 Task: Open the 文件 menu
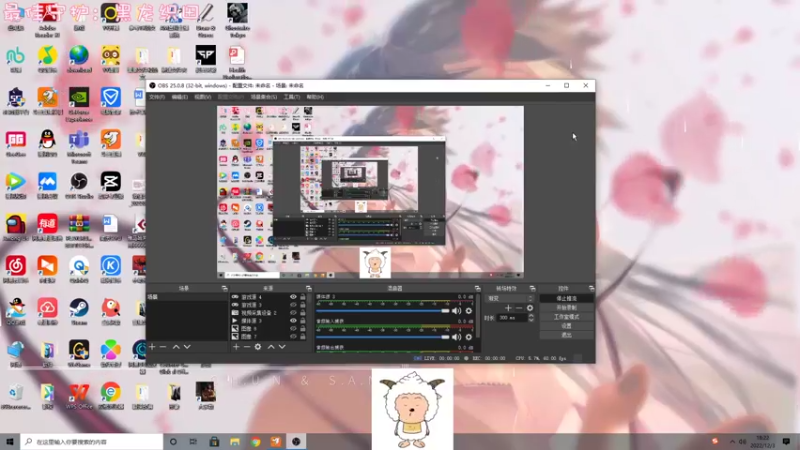click(x=157, y=97)
